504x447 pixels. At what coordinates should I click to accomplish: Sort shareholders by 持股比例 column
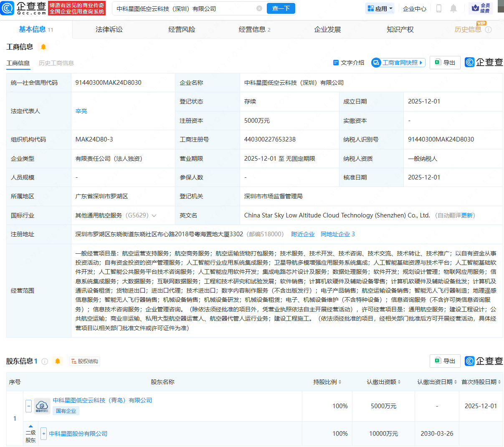(327, 382)
